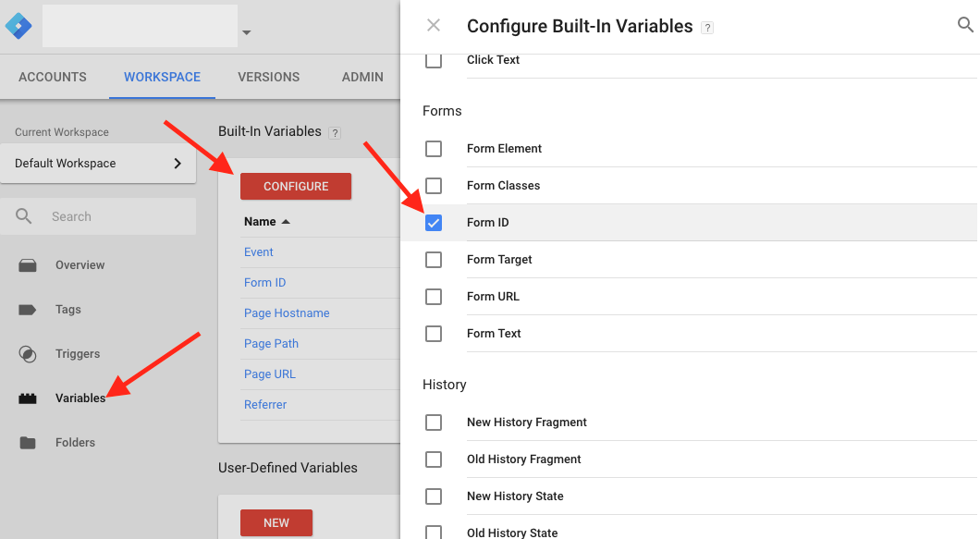
Task: Click the Google Tag Manager logo
Action: point(18,25)
